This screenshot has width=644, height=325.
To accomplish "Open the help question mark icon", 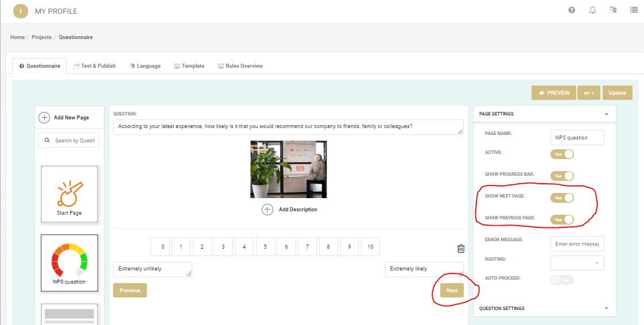I will pyautogui.click(x=572, y=10).
